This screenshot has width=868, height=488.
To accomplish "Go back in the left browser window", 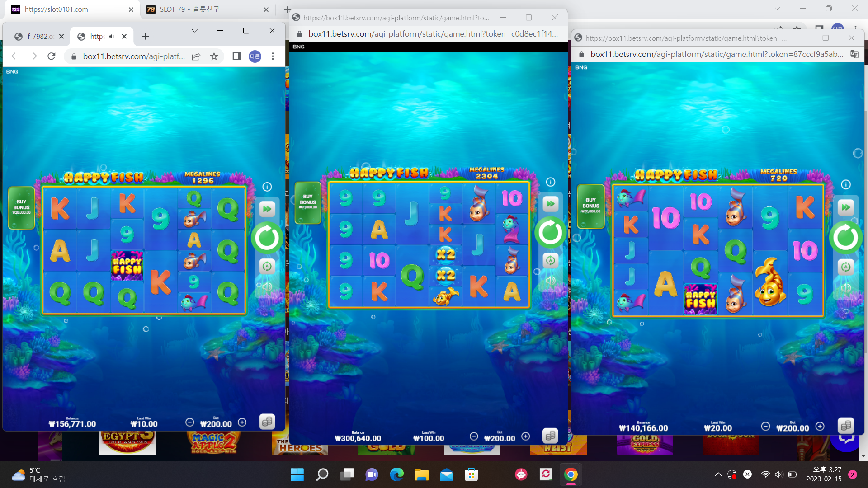I will [15, 56].
